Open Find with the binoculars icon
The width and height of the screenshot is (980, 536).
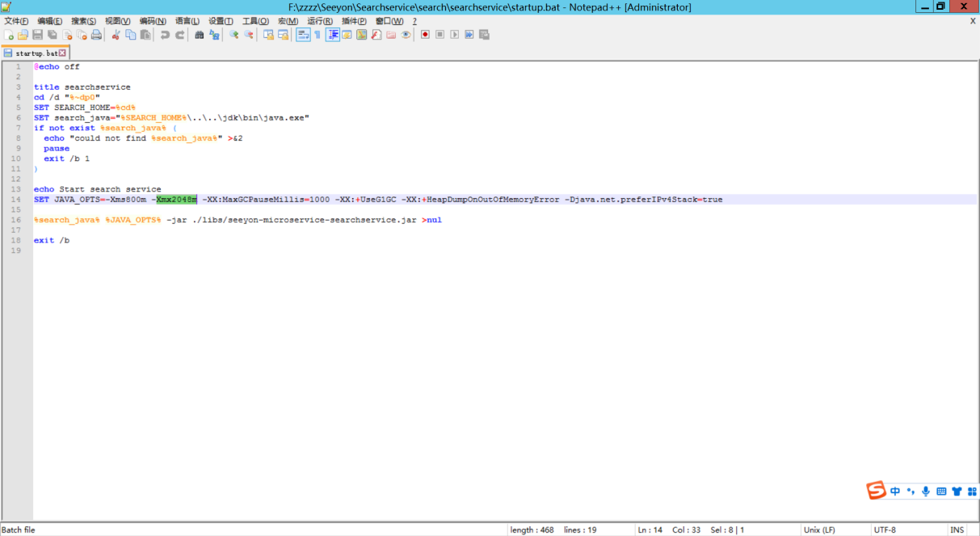click(200, 35)
